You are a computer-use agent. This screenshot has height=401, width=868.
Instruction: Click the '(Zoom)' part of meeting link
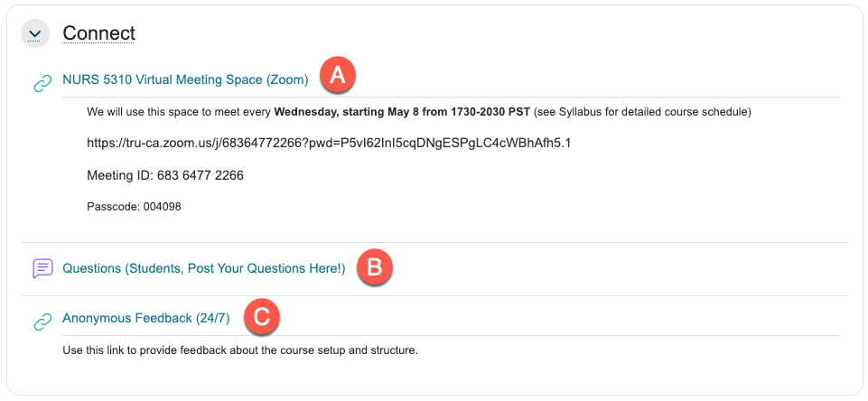287,79
